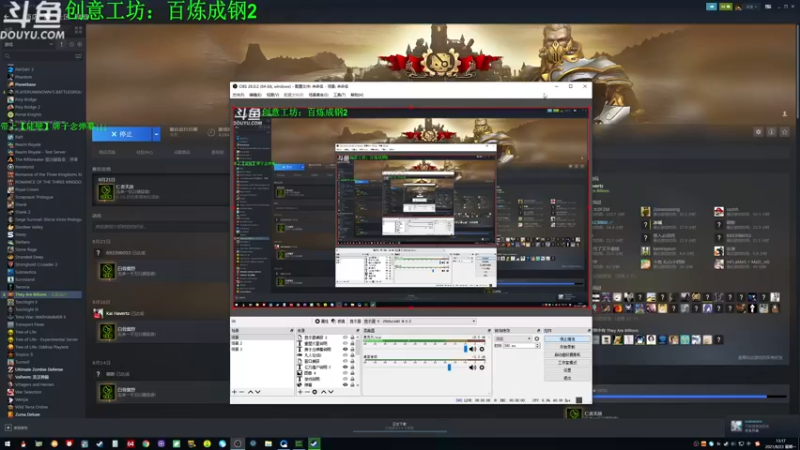Open OBS 帮助 menu
The width and height of the screenshot is (800, 450).
357,95
